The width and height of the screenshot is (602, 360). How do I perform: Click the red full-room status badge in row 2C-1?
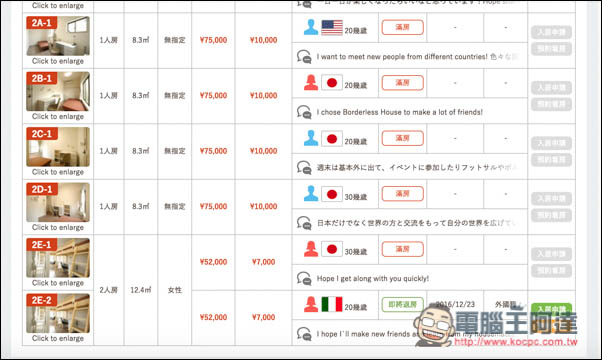click(403, 138)
